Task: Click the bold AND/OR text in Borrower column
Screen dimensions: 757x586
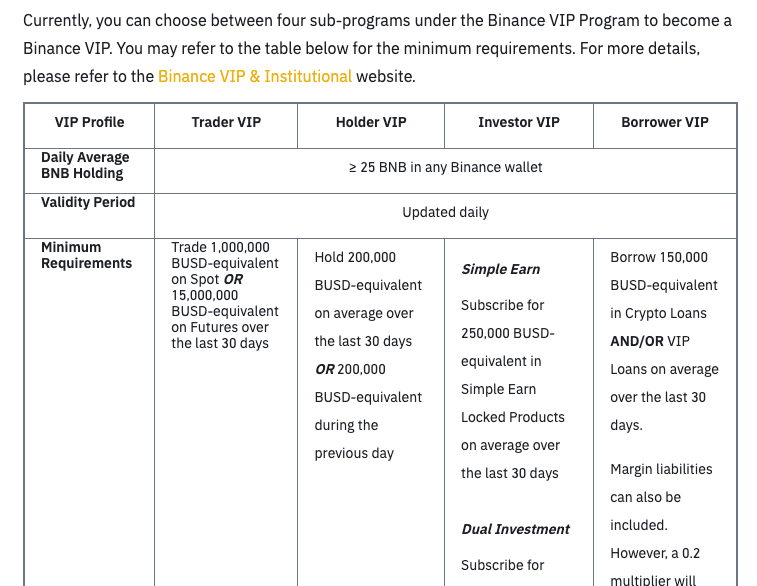Action: [637, 341]
